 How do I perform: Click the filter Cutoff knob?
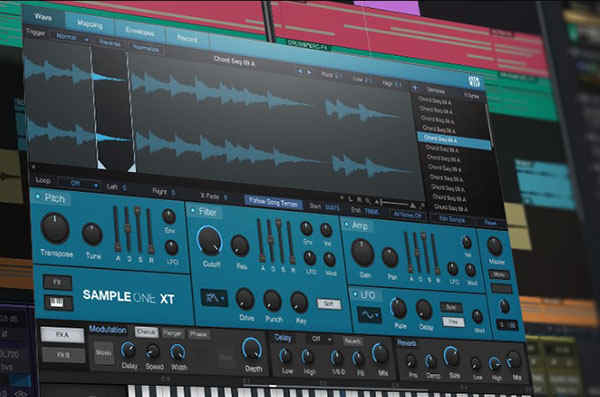209,241
